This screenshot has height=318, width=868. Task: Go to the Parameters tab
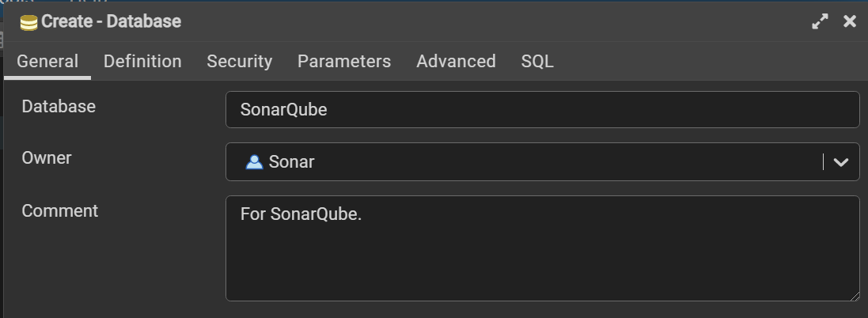tap(344, 62)
